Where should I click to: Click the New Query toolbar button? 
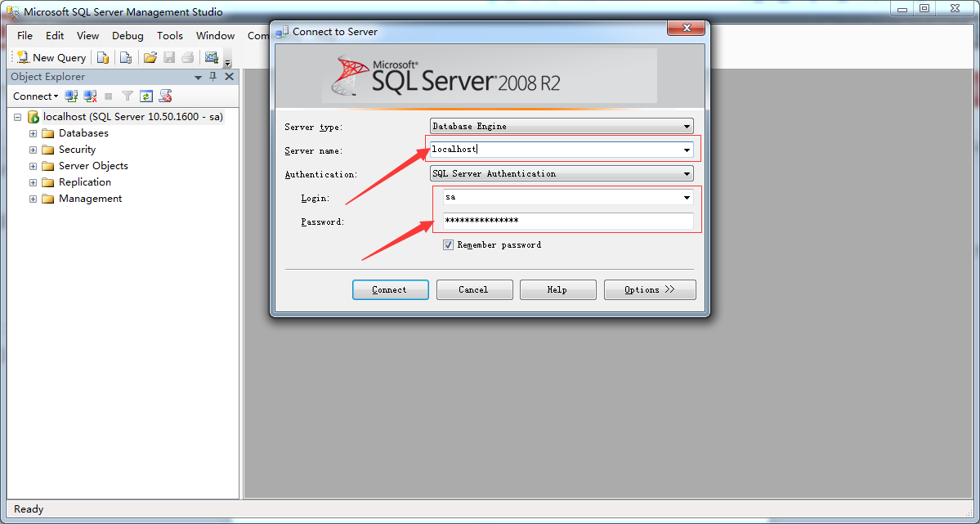point(51,57)
